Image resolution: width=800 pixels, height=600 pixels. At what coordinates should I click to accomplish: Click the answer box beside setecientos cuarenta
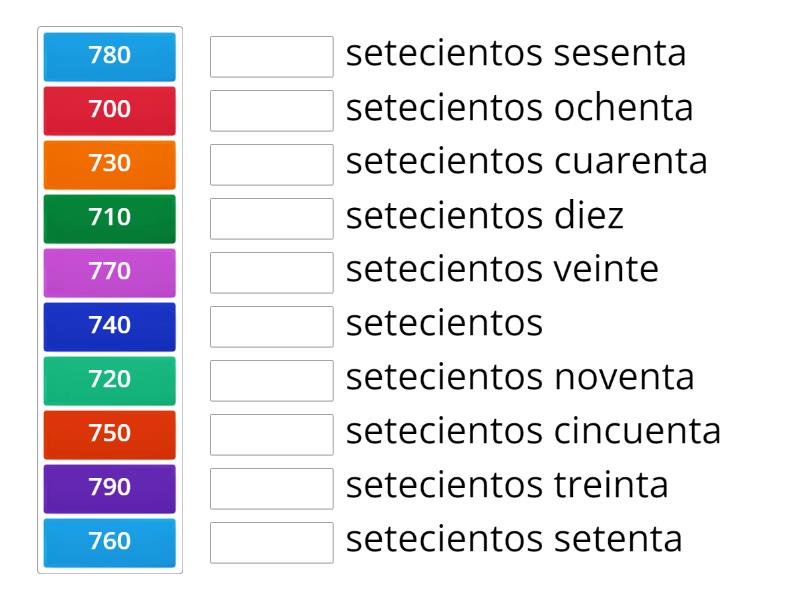click(272, 165)
